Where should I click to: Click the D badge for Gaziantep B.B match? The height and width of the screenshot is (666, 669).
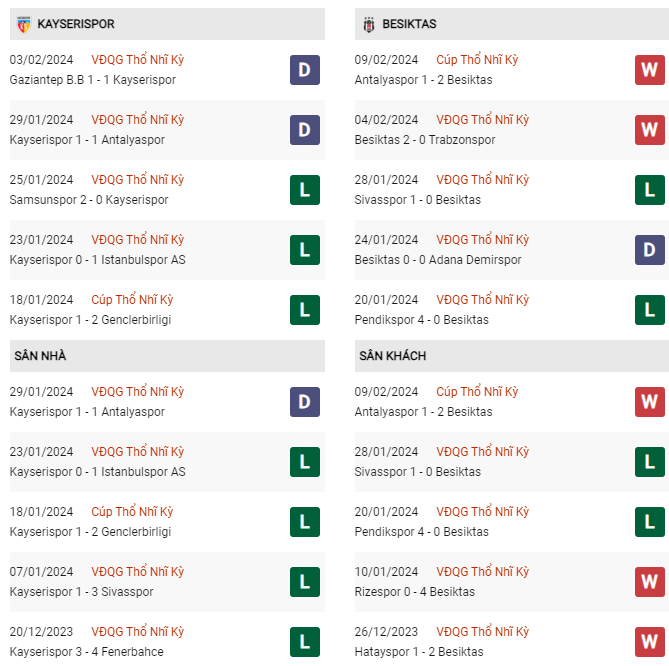tap(305, 70)
